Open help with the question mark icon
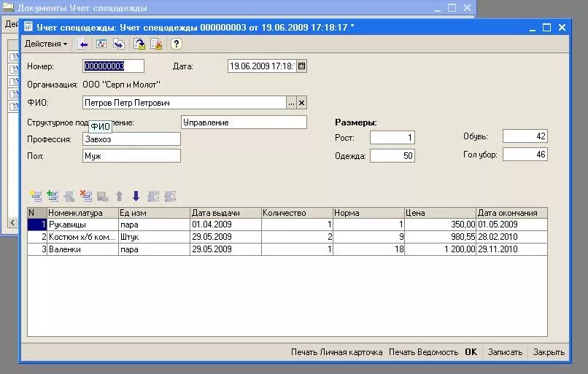 tap(177, 44)
